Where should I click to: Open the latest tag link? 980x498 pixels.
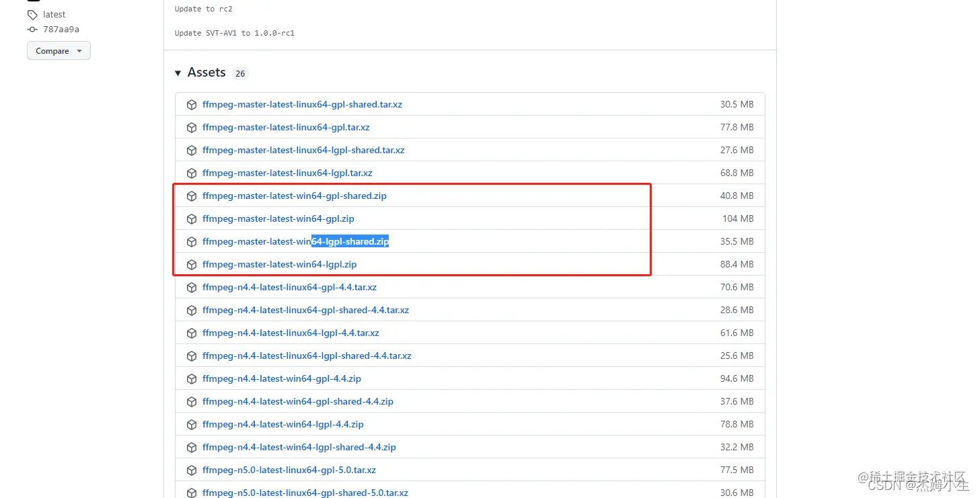coord(54,14)
